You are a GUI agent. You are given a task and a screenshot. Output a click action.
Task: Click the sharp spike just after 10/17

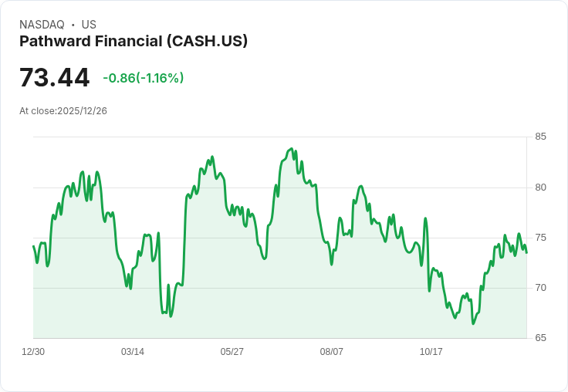click(425, 218)
